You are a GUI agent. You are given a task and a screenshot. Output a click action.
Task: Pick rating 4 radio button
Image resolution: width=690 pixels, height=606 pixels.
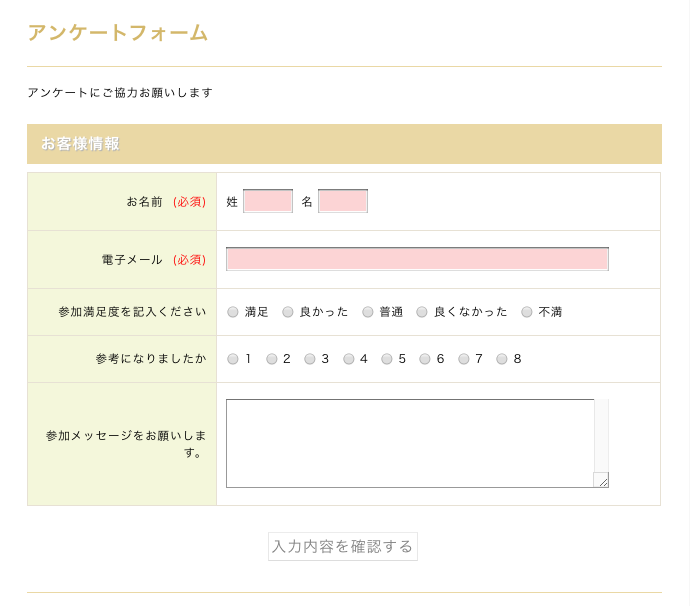pyautogui.click(x=349, y=359)
